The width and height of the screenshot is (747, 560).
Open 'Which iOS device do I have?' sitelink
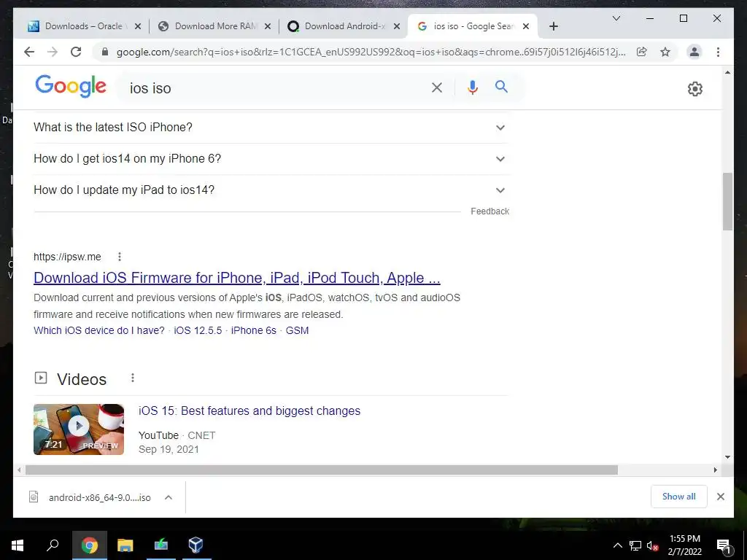pyautogui.click(x=99, y=330)
